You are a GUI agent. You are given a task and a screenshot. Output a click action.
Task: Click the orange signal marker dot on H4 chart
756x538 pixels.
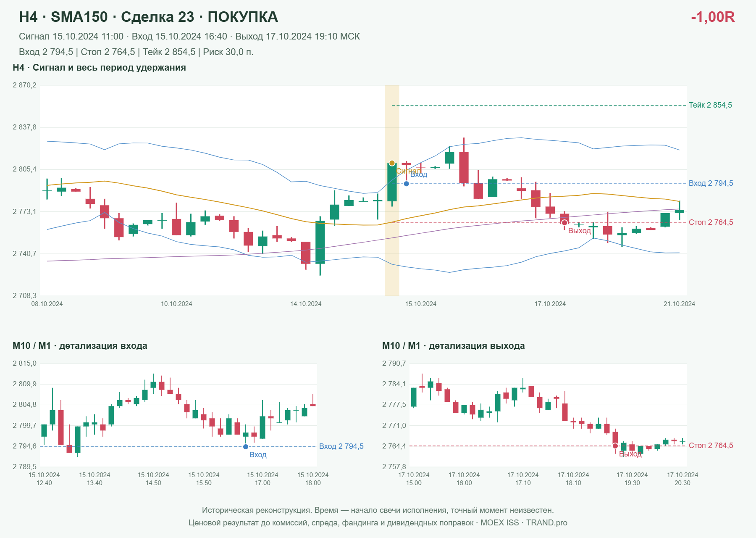tap(392, 163)
